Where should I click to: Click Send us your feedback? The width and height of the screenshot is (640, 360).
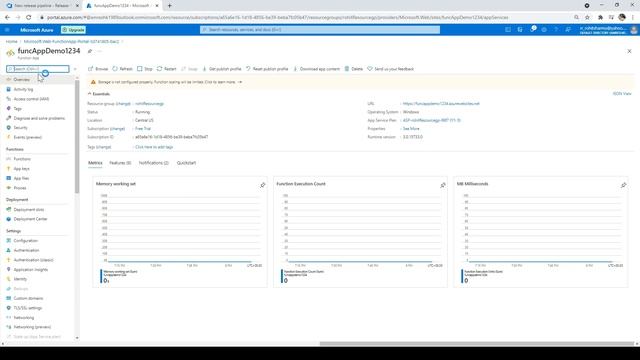coord(391,69)
